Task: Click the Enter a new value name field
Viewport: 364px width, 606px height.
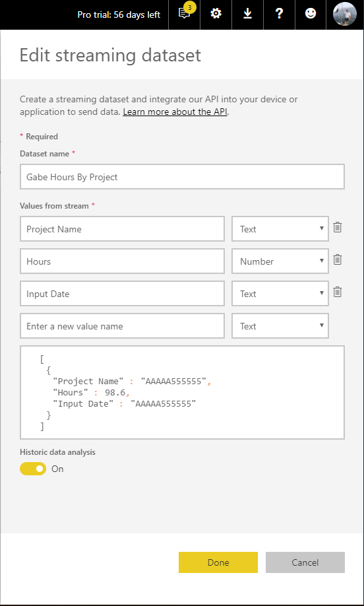Action: [122, 326]
